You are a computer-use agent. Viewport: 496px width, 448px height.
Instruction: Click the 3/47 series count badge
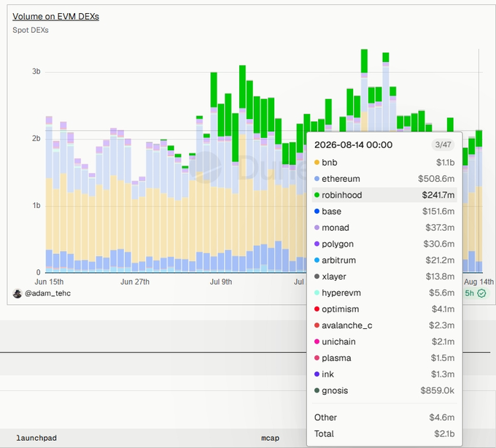[x=443, y=145]
